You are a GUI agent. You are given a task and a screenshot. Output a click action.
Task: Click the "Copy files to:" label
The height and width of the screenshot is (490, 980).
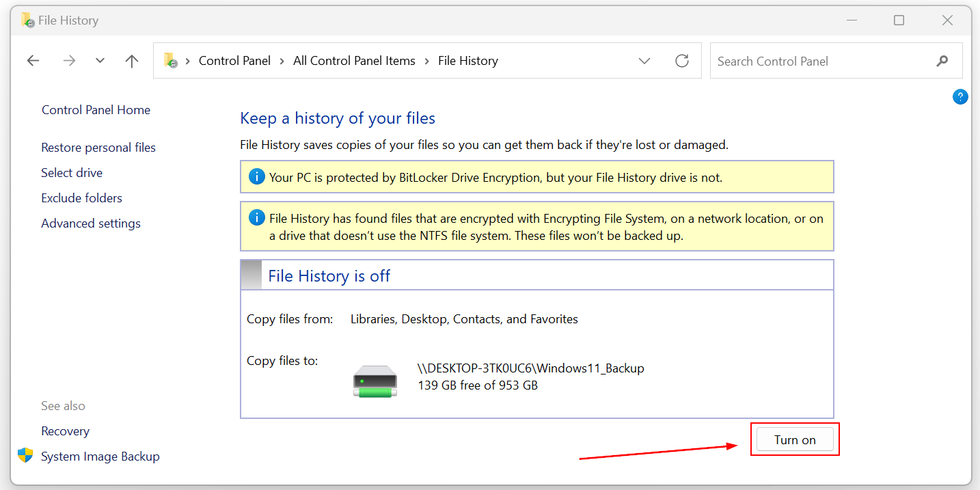pyautogui.click(x=282, y=360)
